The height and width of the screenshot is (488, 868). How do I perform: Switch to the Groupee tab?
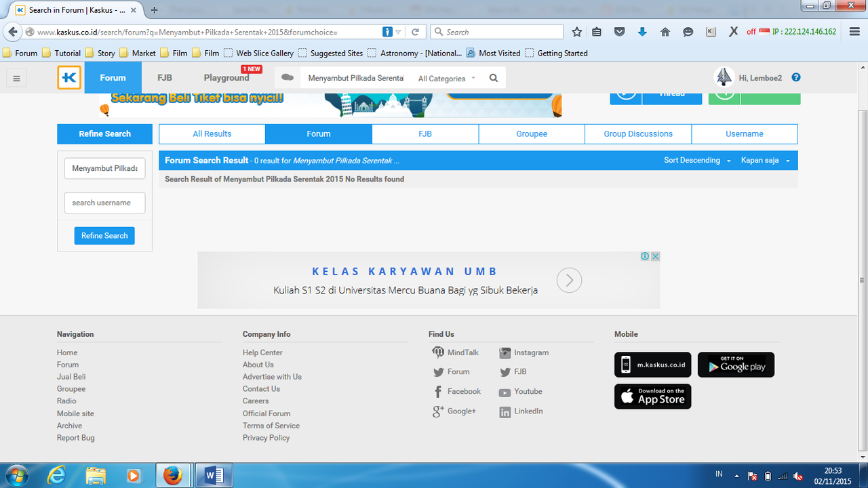(532, 134)
